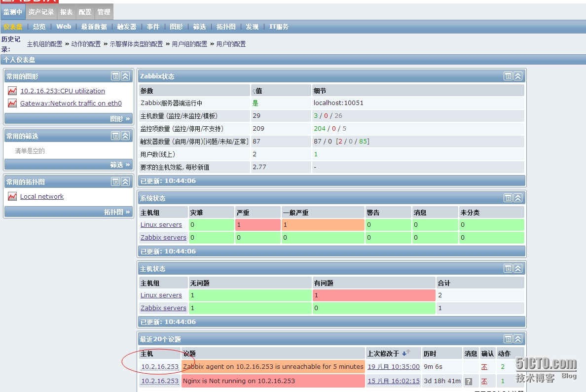Image resolution: width=586 pixels, height=392 pixels.
Task: Collapse the 常用的筛选 widget
Action: pyautogui.click(x=126, y=136)
